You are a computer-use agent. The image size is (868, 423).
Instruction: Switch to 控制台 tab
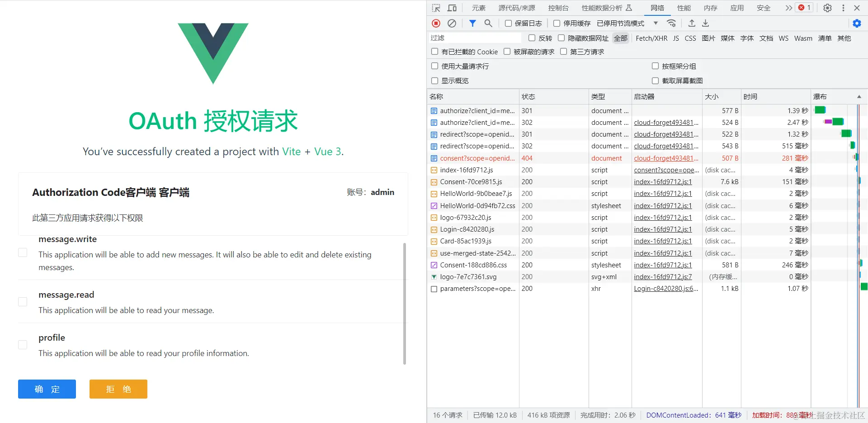coord(558,8)
